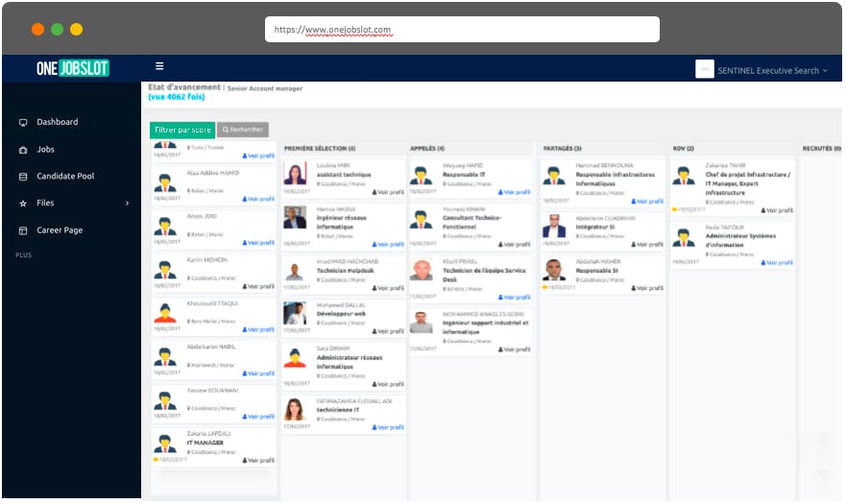Click the 'Ingénieur support industriel et informatique' title
This screenshot has width=846, height=504.
point(485,327)
